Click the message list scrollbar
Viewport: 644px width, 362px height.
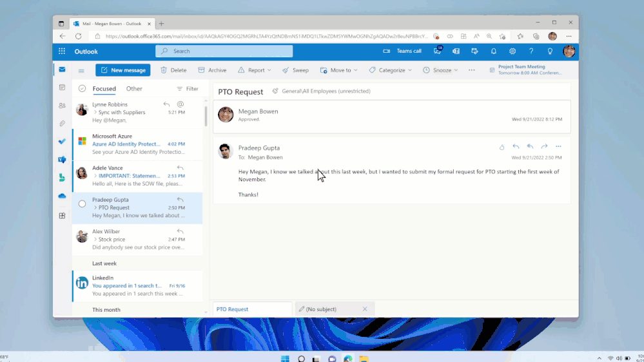click(x=206, y=116)
